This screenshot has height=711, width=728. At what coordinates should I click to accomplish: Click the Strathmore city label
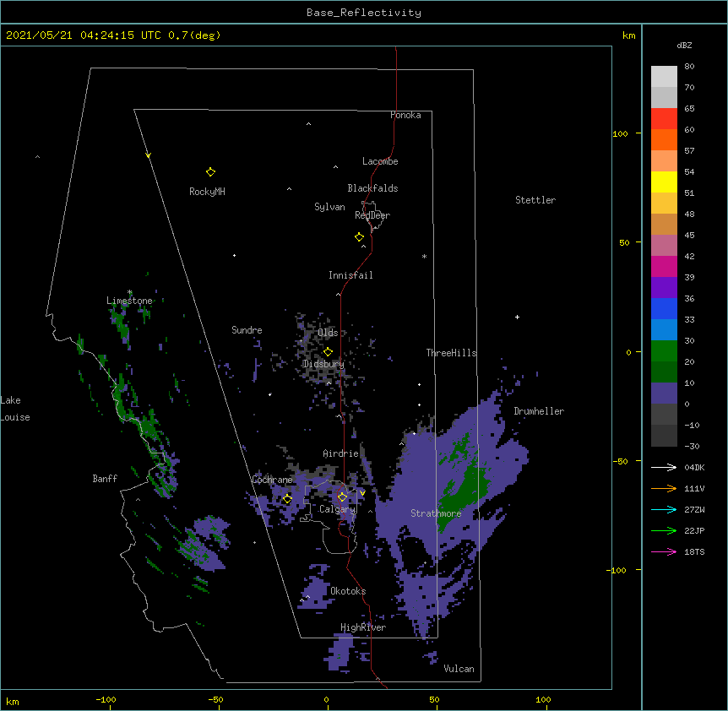click(x=436, y=513)
